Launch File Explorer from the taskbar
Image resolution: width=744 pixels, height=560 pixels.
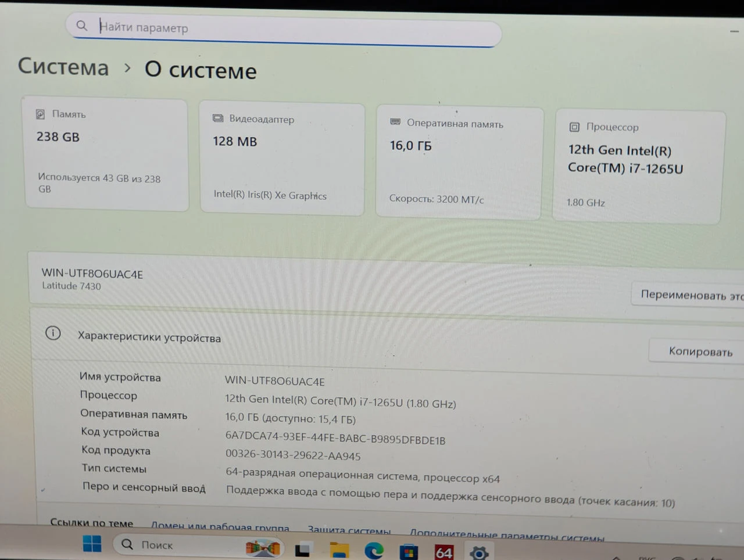point(339,550)
